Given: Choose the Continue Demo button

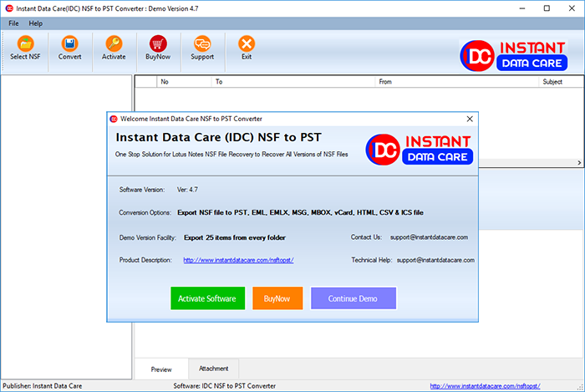Looking at the screenshot, I should click(353, 298).
